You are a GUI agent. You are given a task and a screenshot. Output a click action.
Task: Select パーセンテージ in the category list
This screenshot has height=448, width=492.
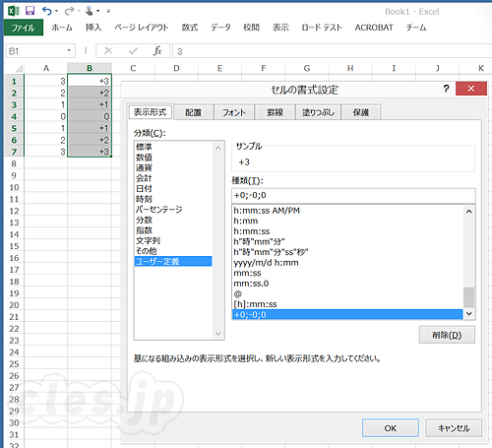(x=173, y=210)
